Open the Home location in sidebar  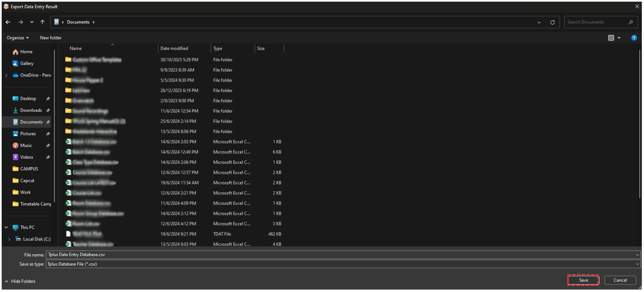point(26,52)
